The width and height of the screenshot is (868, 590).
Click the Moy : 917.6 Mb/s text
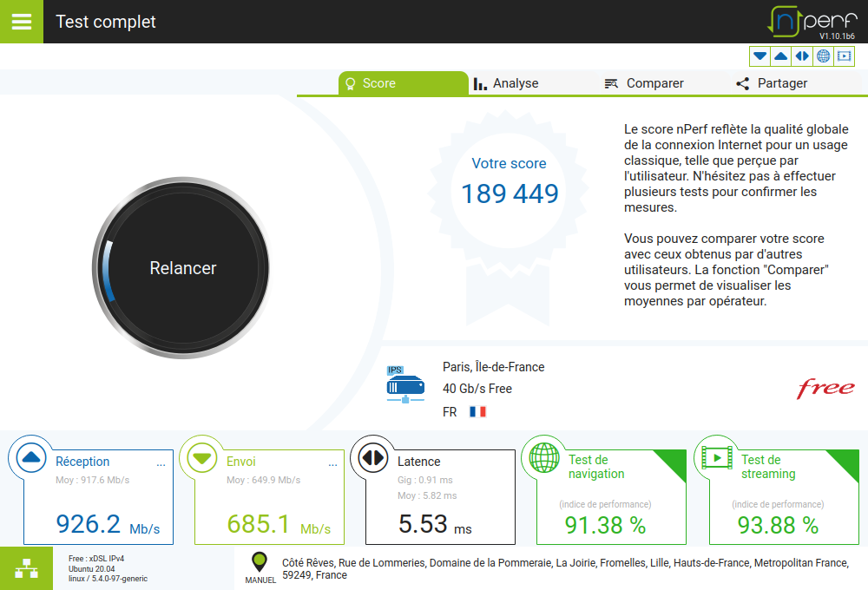(x=93, y=480)
